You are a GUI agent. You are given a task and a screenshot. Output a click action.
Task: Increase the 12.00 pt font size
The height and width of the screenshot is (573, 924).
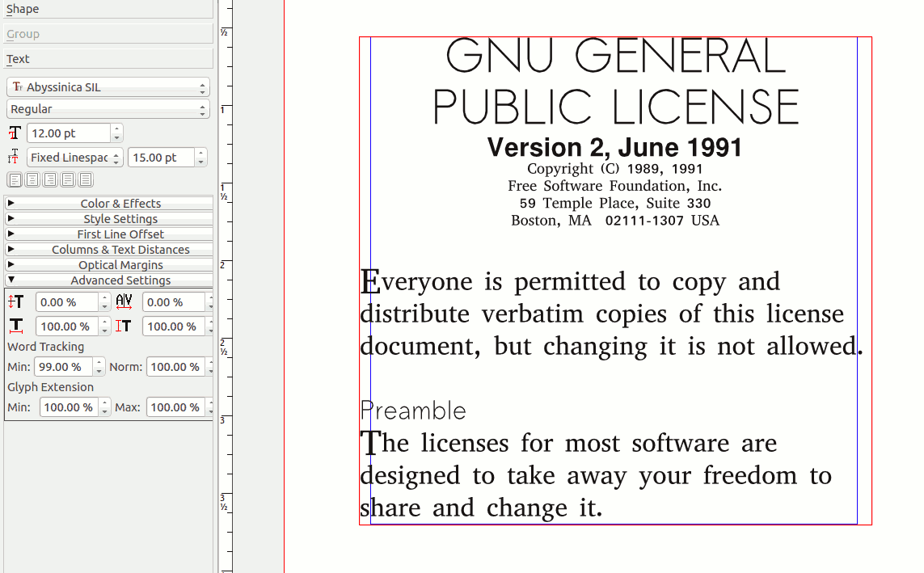pos(117,129)
